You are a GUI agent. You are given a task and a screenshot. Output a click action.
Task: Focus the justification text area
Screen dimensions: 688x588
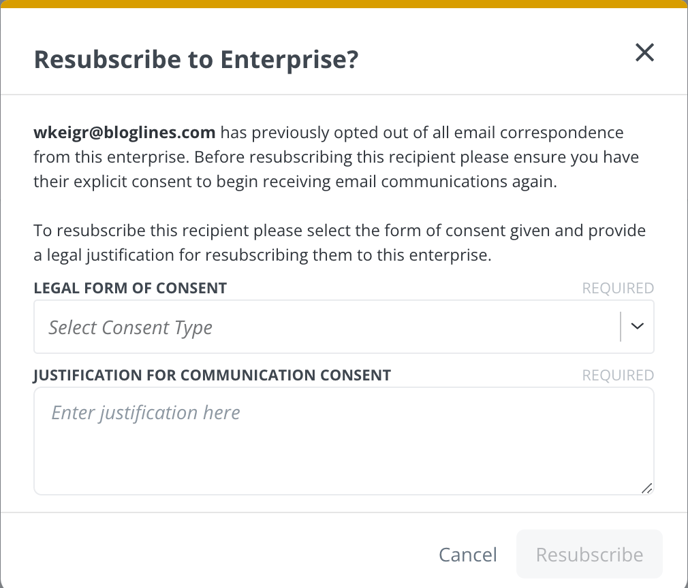click(344, 441)
